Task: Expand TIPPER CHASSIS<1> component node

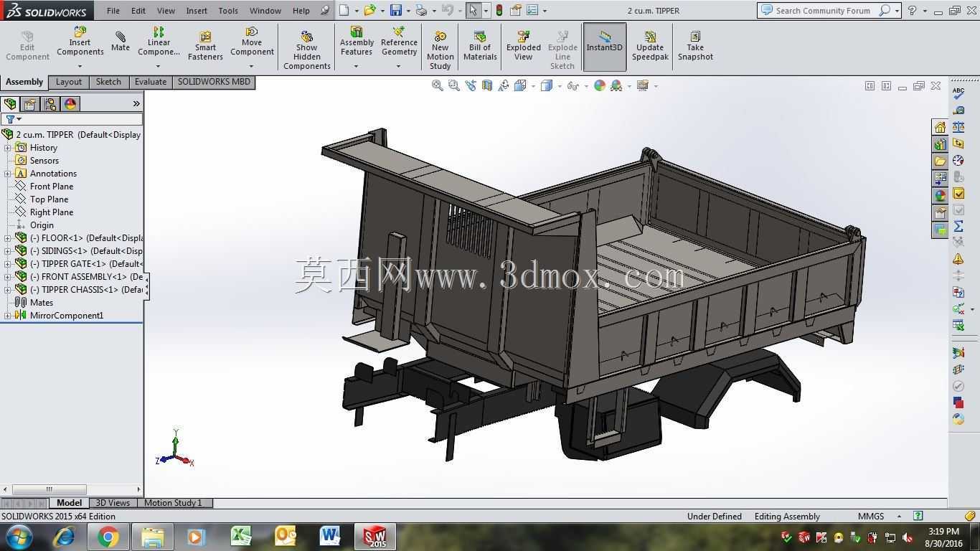Action: (8, 290)
